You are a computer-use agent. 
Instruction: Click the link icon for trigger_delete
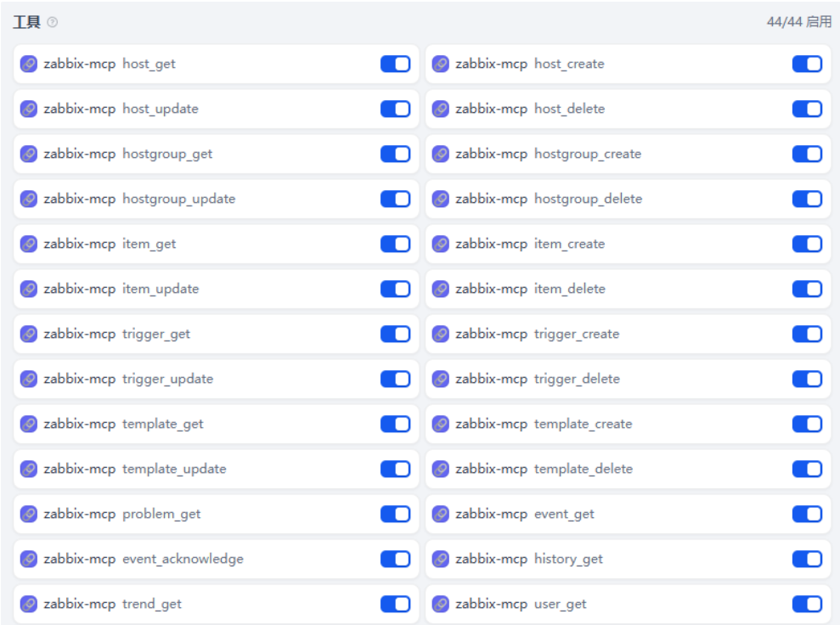pos(440,379)
